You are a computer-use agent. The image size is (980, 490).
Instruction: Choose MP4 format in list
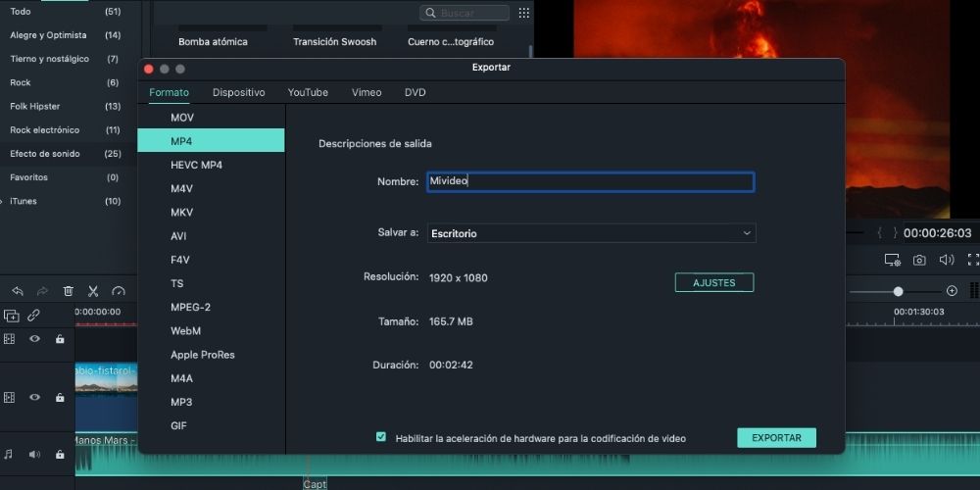tap(212, 141)
